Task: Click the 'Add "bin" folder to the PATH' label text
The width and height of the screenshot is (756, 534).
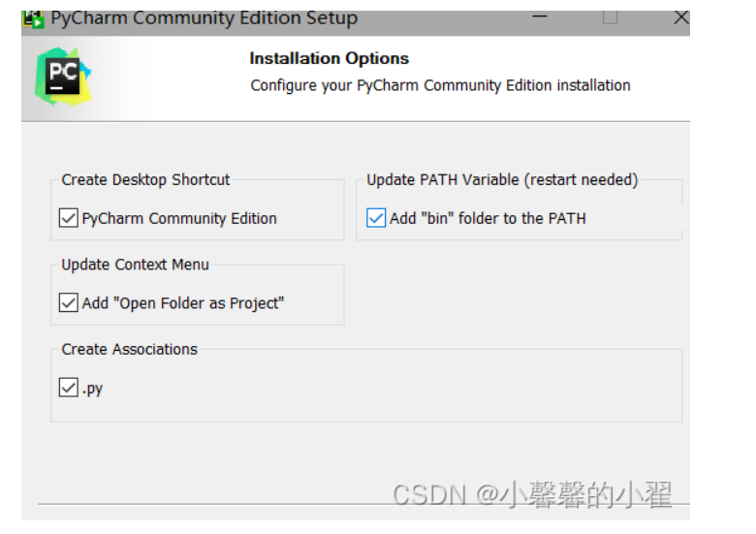Action: 488,219
